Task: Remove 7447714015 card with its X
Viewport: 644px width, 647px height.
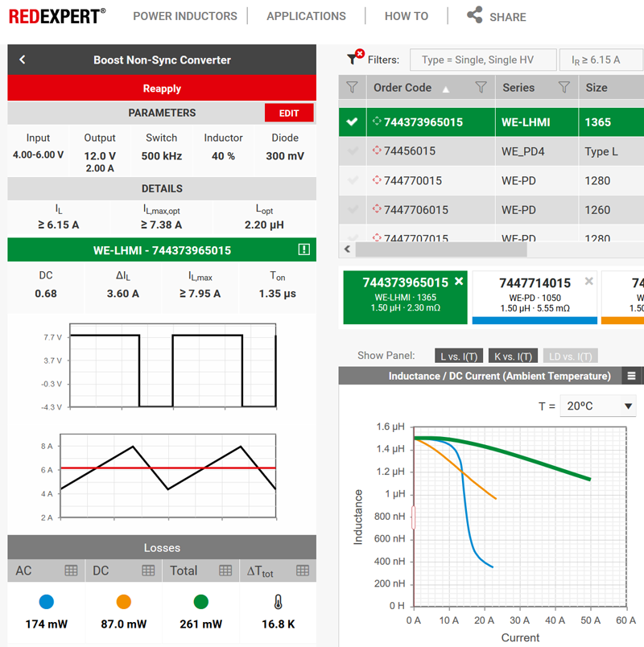Action: 589,281
